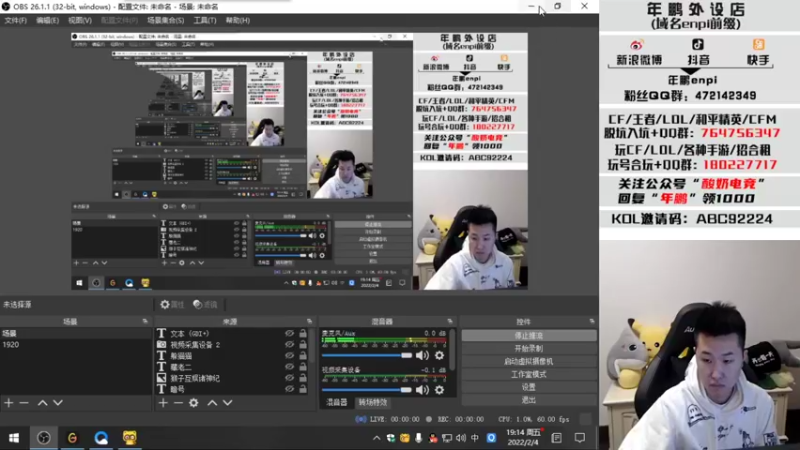This screenshot has height=450, width=800.
Task: Open the 帮助(H) menu
Action: [237, 20]
